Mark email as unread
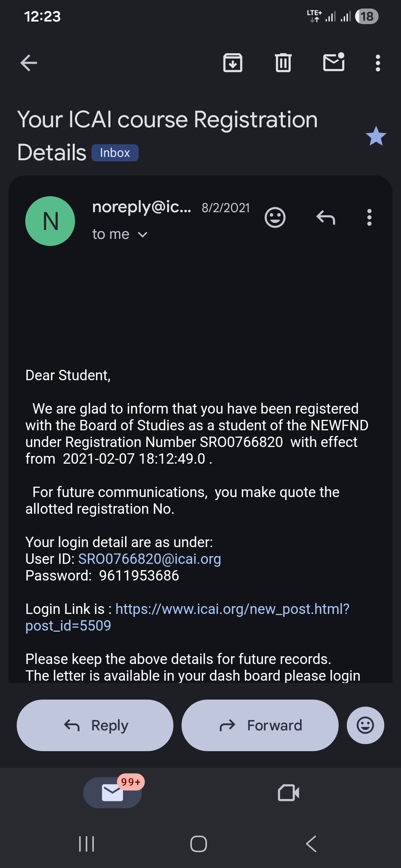This screenshot has height=868, width=401. pyautogui.click(x=334, y=62)
